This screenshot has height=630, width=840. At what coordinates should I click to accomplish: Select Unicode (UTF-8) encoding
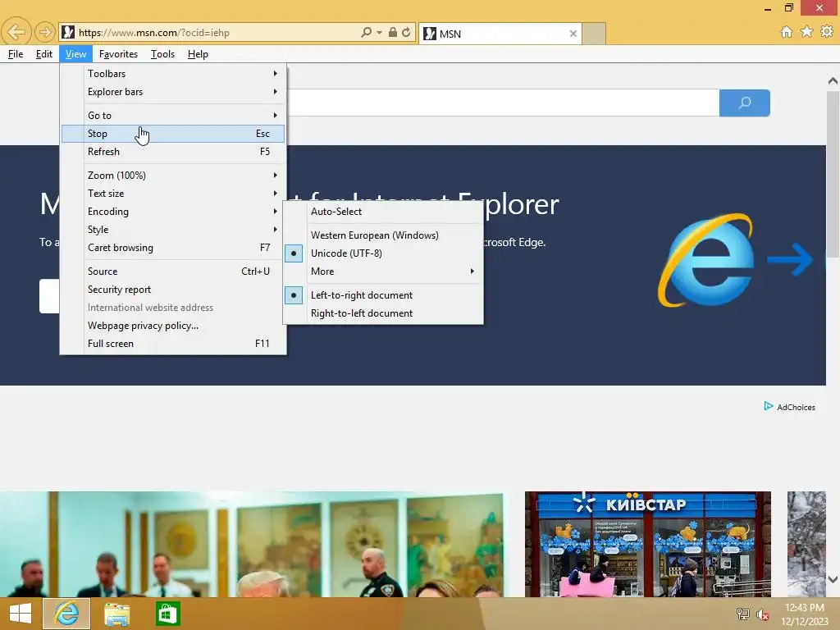pos(383,253)
